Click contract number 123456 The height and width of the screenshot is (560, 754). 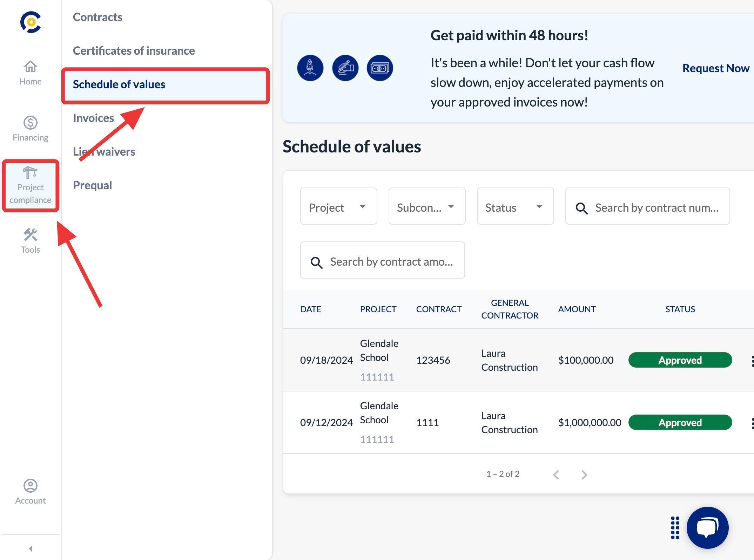tap(433, 360)
